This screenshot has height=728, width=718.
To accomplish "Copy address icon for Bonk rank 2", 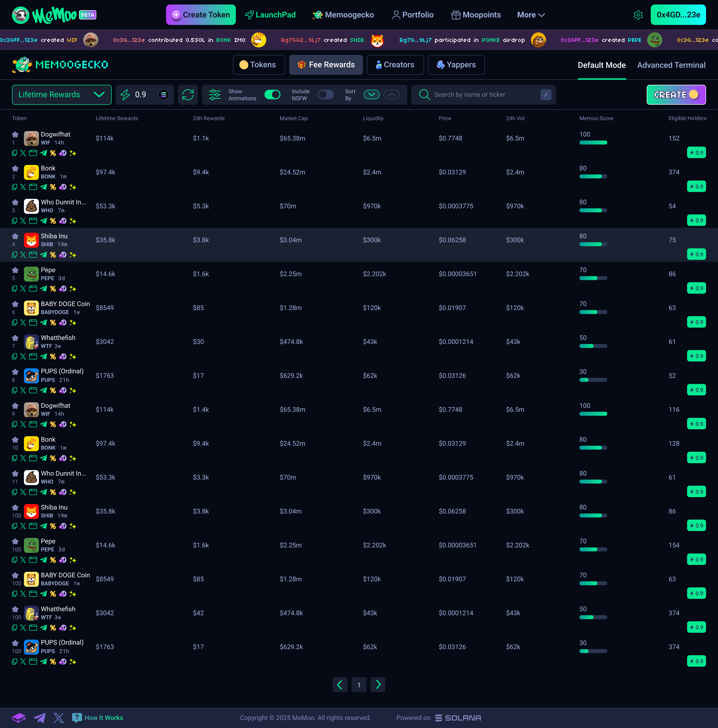I will [14, 187].
